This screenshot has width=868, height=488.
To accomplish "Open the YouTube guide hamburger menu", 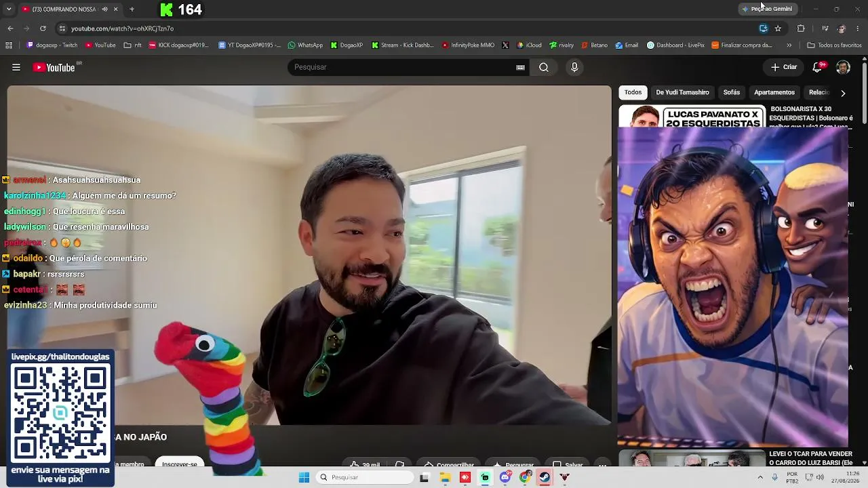I will click(16, 67).
